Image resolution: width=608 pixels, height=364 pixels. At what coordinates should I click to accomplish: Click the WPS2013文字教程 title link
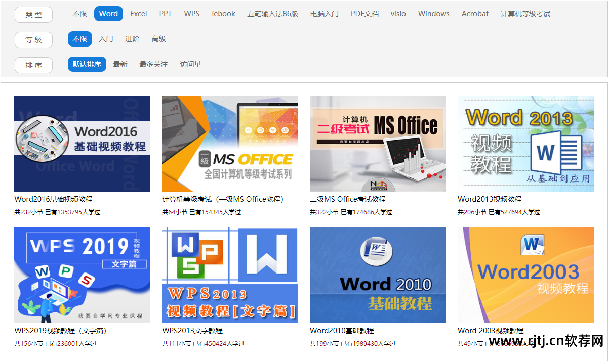192,331
